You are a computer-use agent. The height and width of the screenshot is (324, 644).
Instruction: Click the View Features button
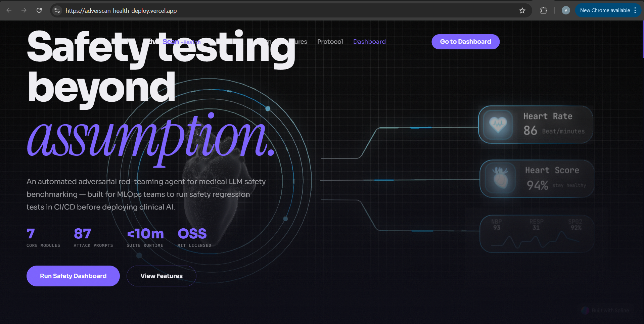pyautogui.click(x=162, y=276)
